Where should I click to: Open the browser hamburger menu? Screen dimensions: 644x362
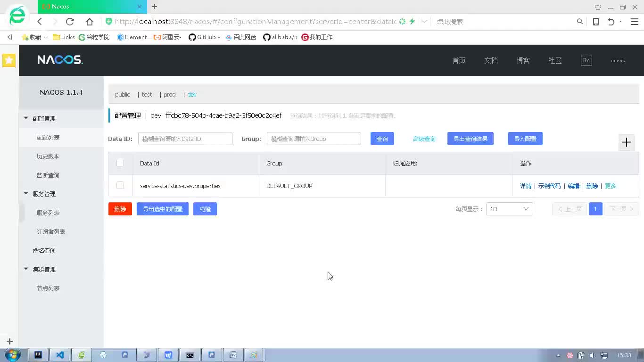click(634, 22)
